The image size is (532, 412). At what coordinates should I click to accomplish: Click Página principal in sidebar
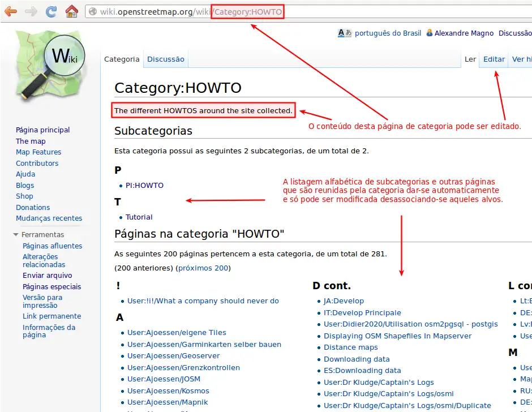tap(42, 130)
